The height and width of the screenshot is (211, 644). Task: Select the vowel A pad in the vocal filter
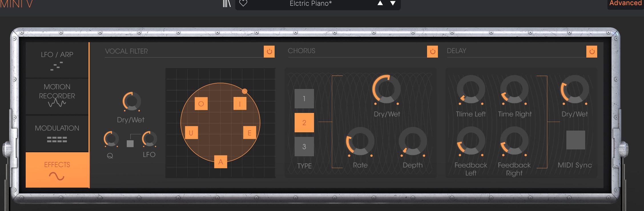[221, 162]
